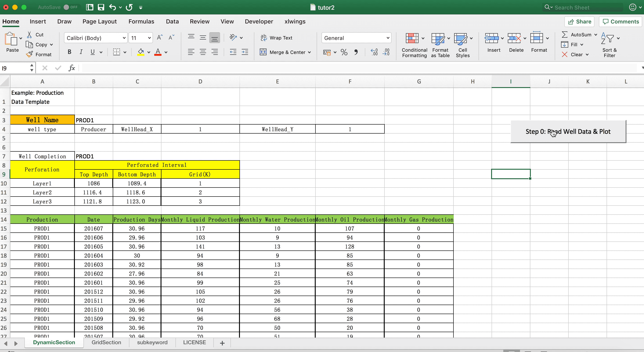Click the Increase Indent icon
644x352 pixels.
click(x=245, y=52)
